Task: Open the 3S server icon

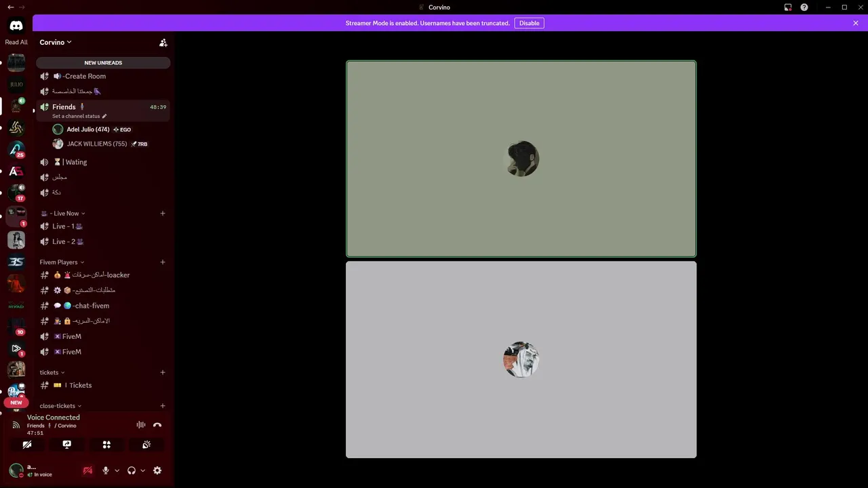Action: click(x=16, y=262)
